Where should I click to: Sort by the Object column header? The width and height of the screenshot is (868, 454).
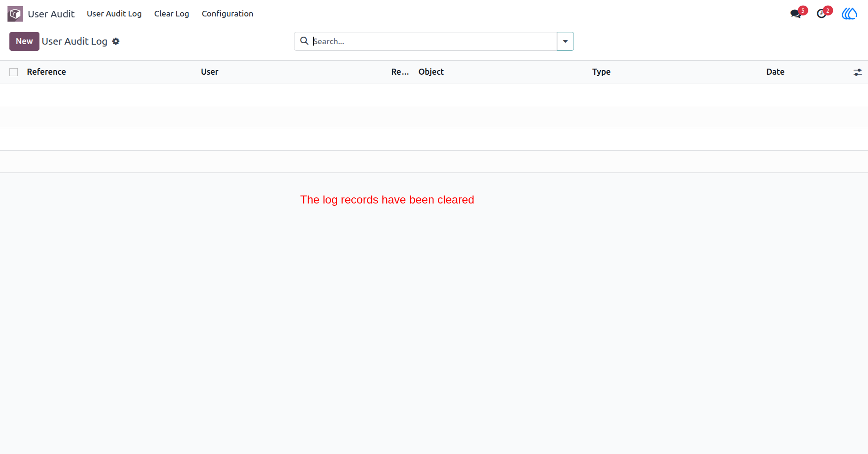[431, 72]
